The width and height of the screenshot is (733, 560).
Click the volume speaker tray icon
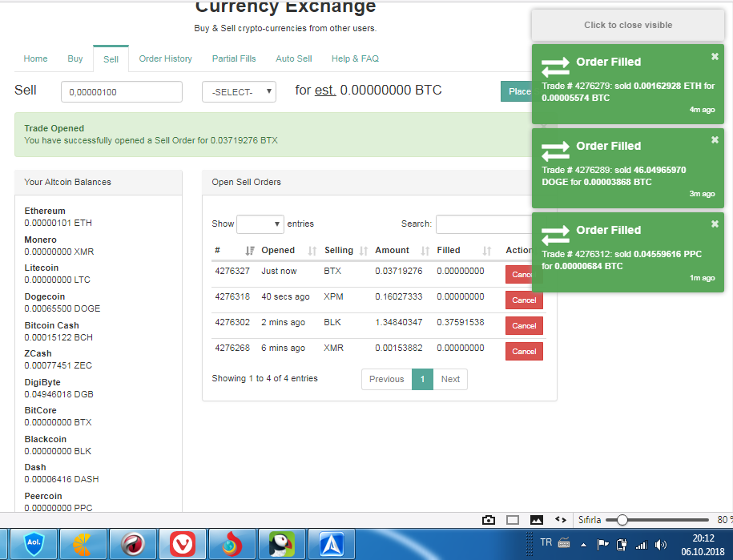(x=661, y=545)
